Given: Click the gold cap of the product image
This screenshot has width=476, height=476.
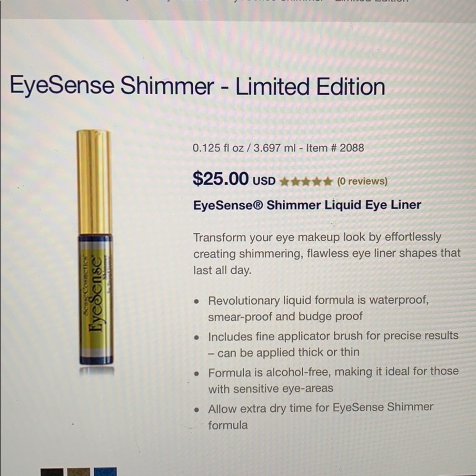Looking at the screenshot, I should tap(94, 181).
